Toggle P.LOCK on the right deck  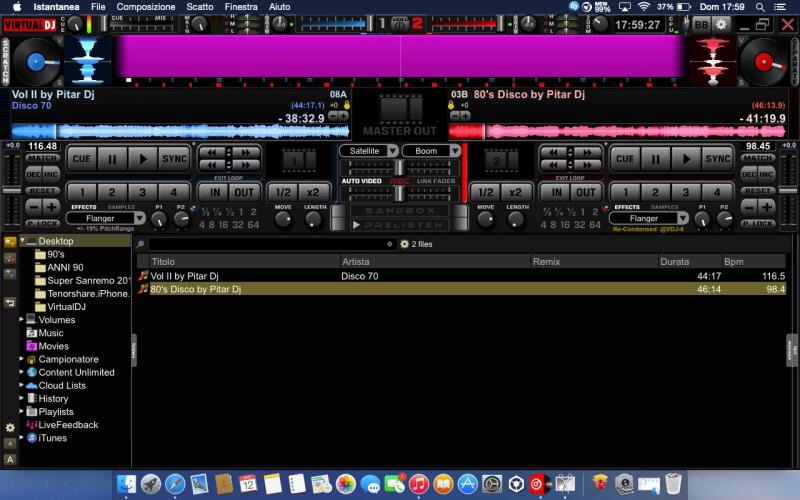click(757, 223)
